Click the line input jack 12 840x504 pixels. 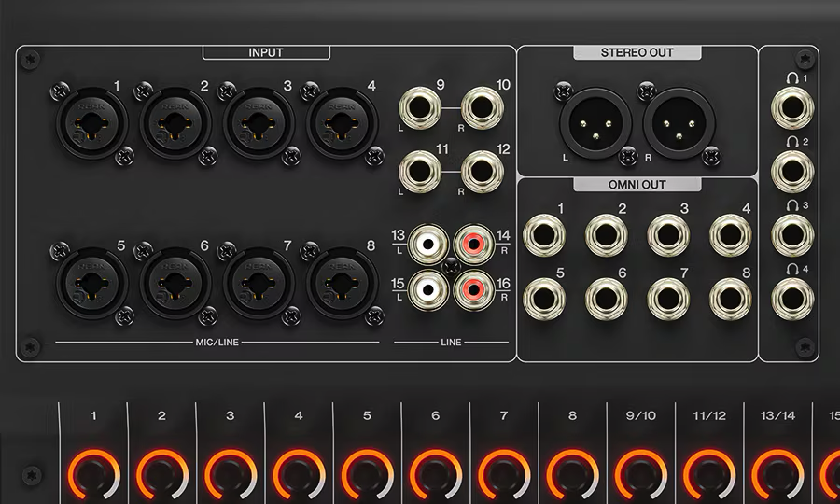click(481, 170)
